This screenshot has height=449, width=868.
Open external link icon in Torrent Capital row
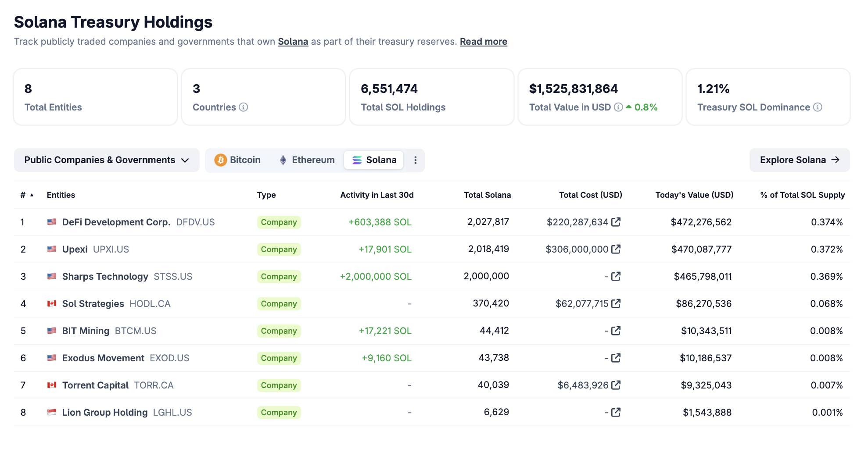(616, 385)
